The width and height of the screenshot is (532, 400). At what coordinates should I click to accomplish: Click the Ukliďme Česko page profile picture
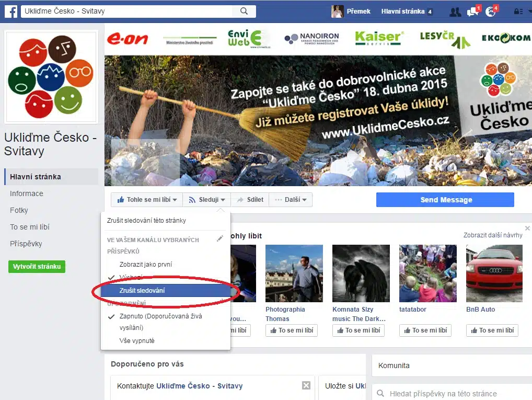tap(51, 77)
